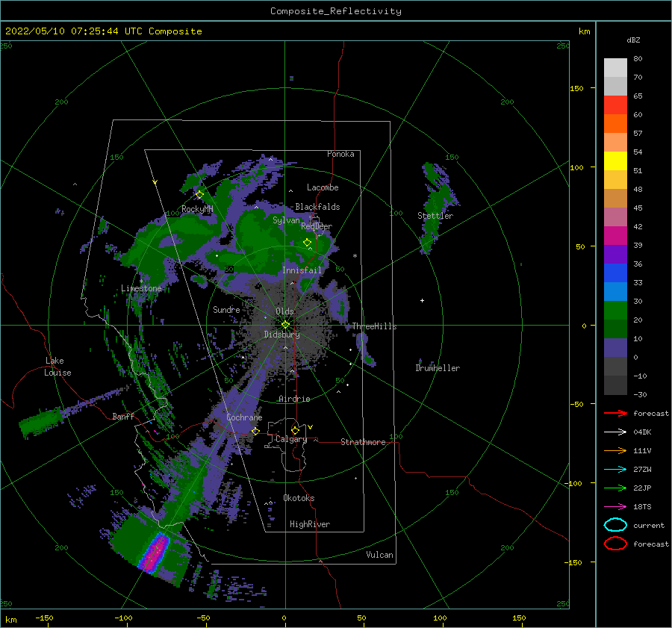Click the Drumheller city label
Screen dimensions: 672x628
coord(438,368)
